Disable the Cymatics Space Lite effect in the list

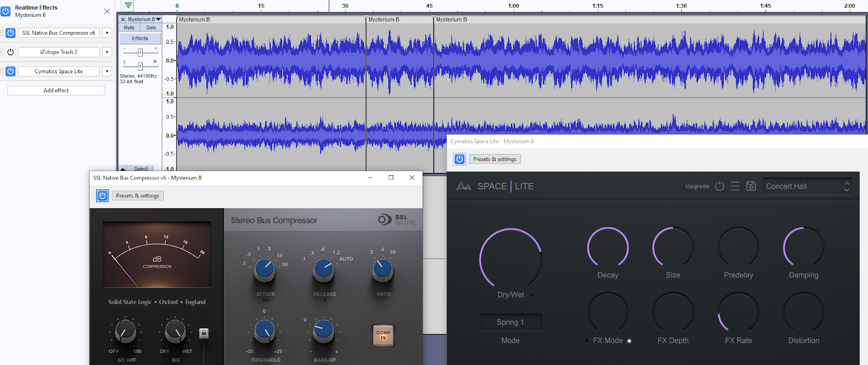pyautogui.click(x=10, y=72)
